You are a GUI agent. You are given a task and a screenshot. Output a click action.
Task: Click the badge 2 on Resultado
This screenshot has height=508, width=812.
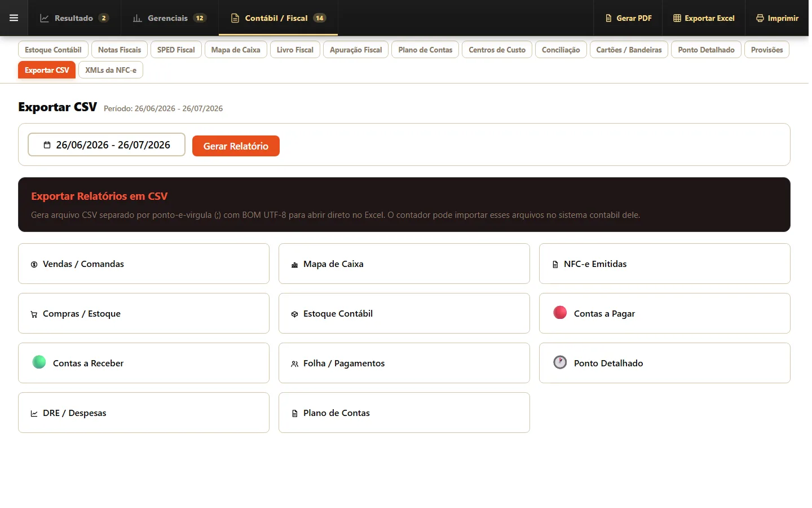click(x=104, y=18)
